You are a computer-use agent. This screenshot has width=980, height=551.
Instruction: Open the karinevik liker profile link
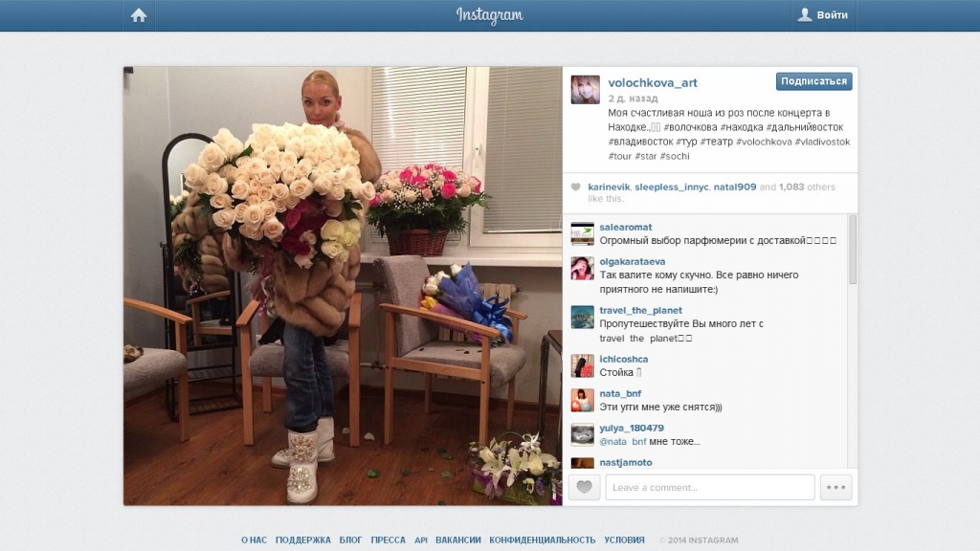[x=609, y=187]
